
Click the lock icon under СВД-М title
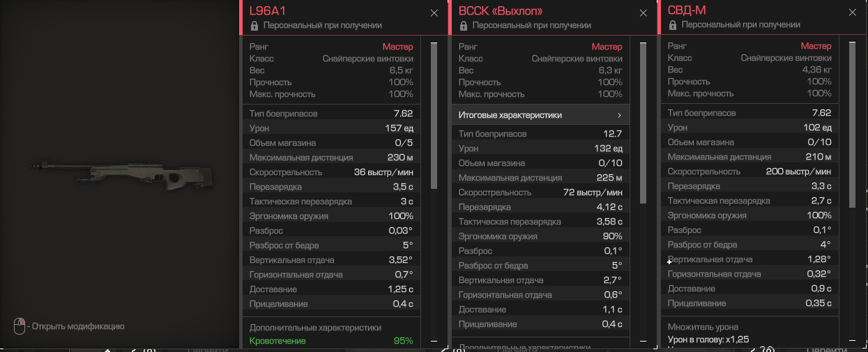(x=672, y=25)
